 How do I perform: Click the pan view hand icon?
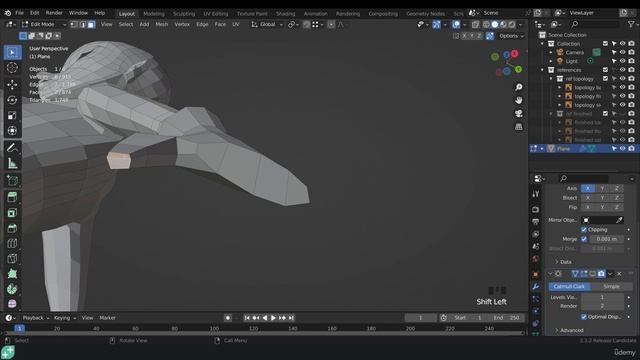tap(518, 100)
